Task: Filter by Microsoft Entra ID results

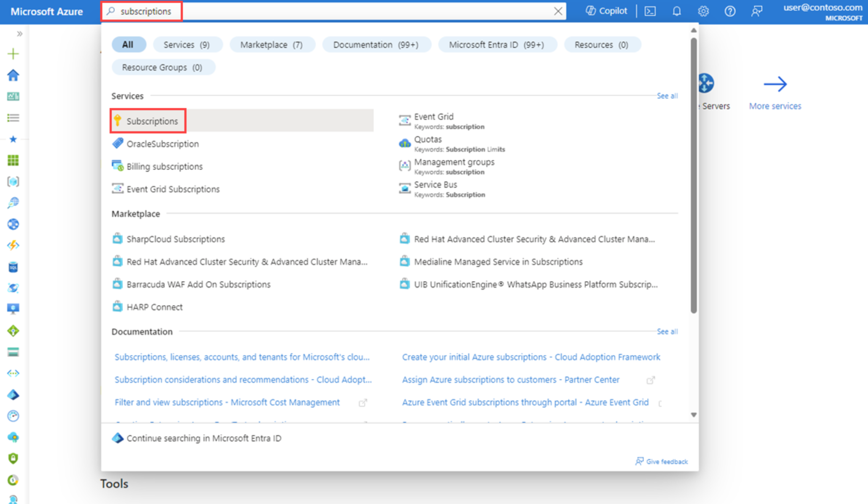Action: tap(498, 44)
